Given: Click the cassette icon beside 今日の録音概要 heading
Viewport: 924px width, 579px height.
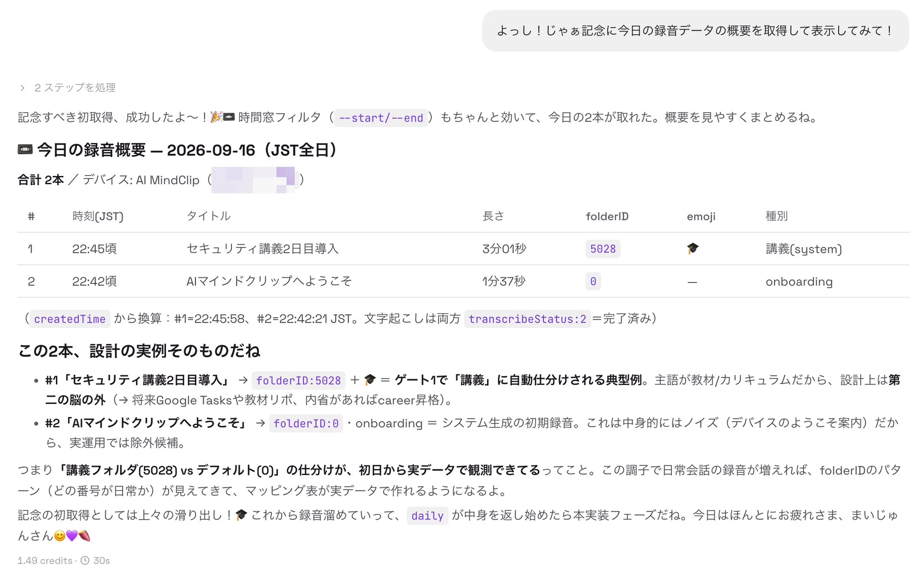Looking at the screenshot, I should tap(25, 149).
